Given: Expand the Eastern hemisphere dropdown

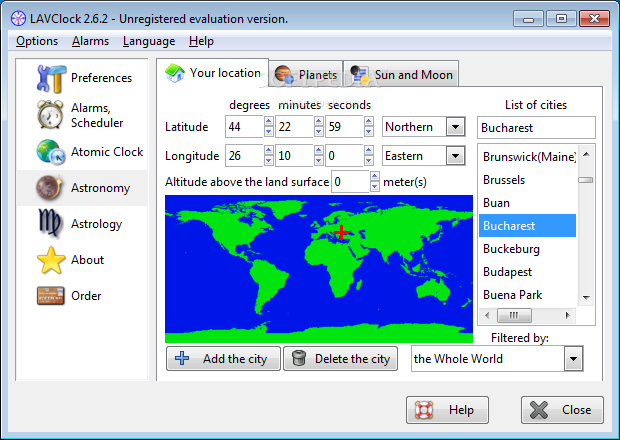Looking at the screenshot, I should 456,156.
